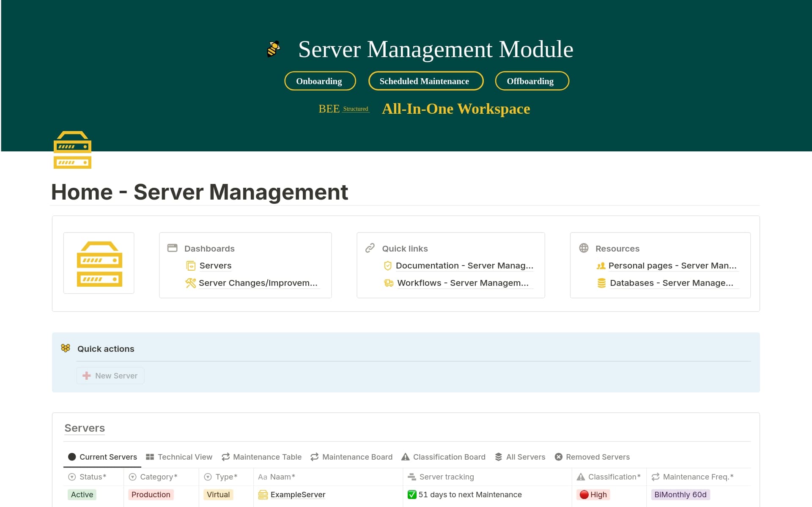The height and width of the screenshot is (507, 812).
Task: Click the calendar icon on the Dashboards card
Action: point(172,248)
